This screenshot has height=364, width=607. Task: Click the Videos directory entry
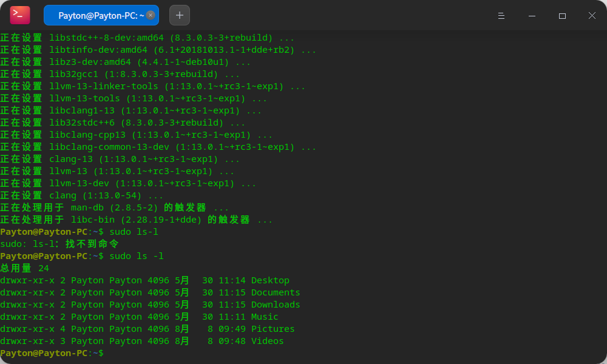[268, 341]
